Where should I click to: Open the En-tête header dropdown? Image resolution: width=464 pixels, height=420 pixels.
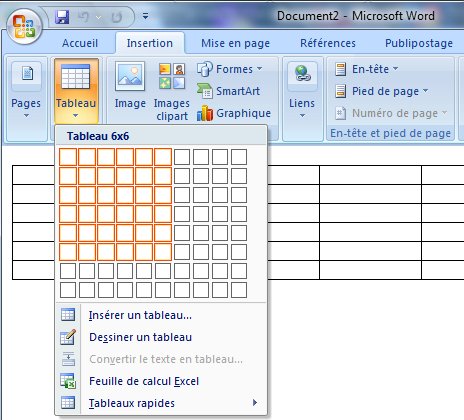(366, 69)
